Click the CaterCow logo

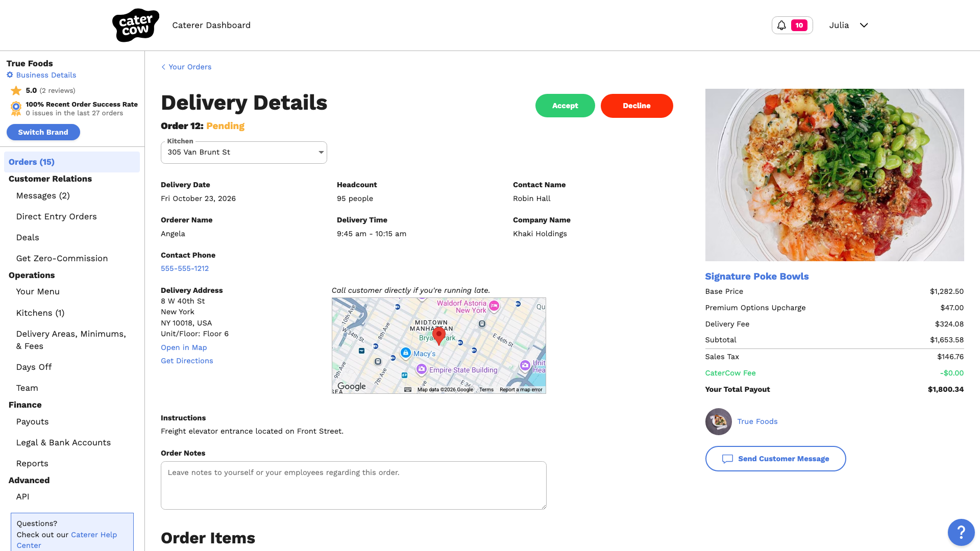(135, 25)
